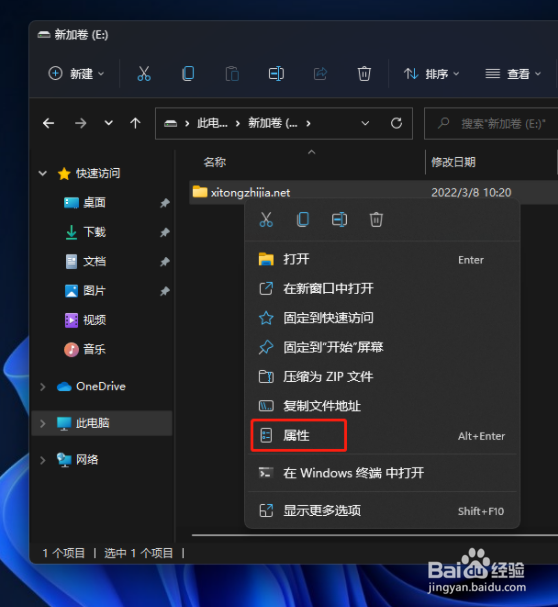Click the Delete icon in the context menu
This screenshot has width=558, height=607.
[376, 220]
